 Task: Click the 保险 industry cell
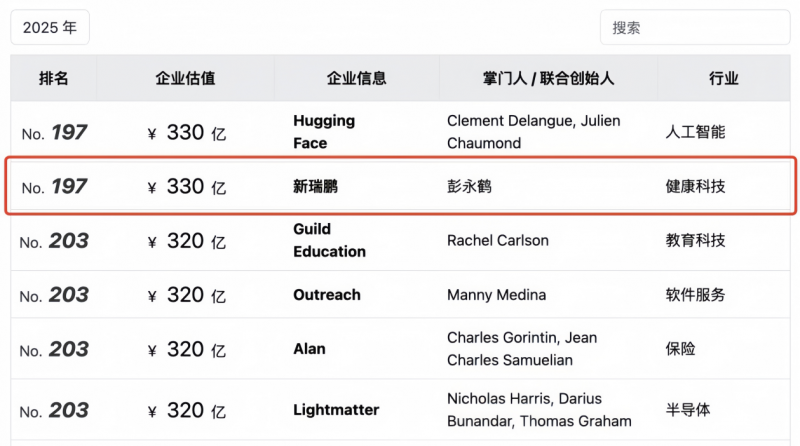680,349
